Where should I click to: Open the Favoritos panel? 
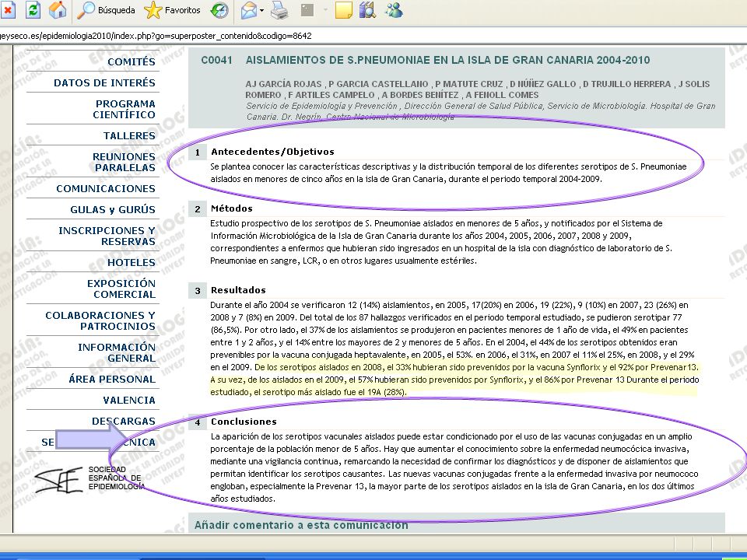point(172,10)
